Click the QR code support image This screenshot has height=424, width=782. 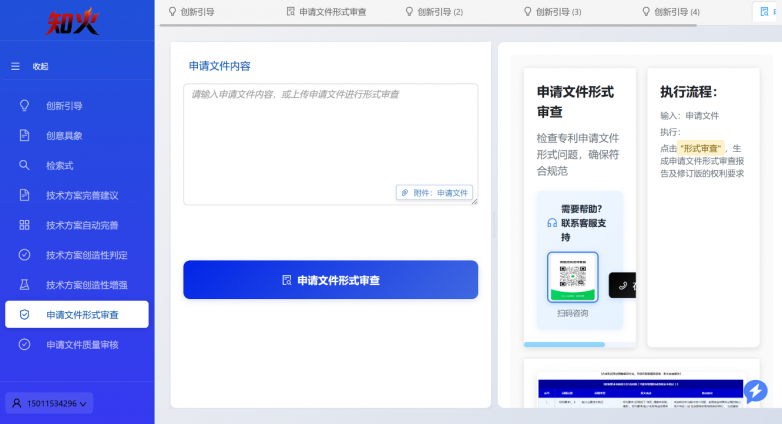point(573,277)
